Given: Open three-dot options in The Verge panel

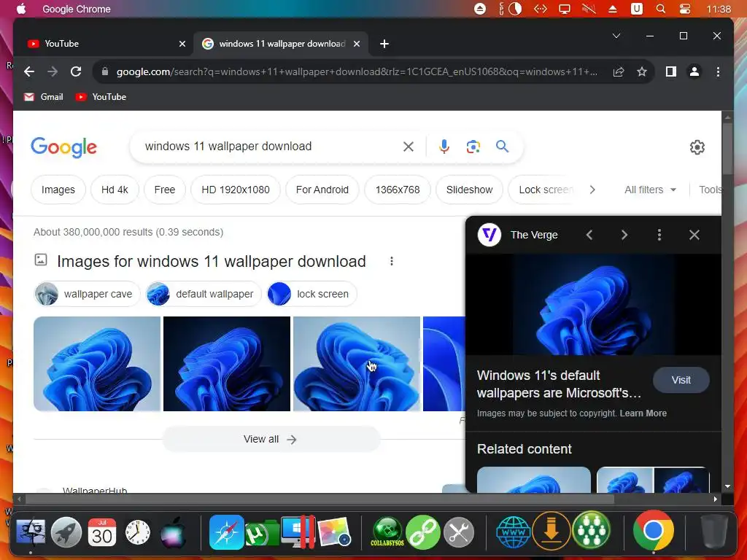Looking at the screenshot, I should click(x=659, y=234).
